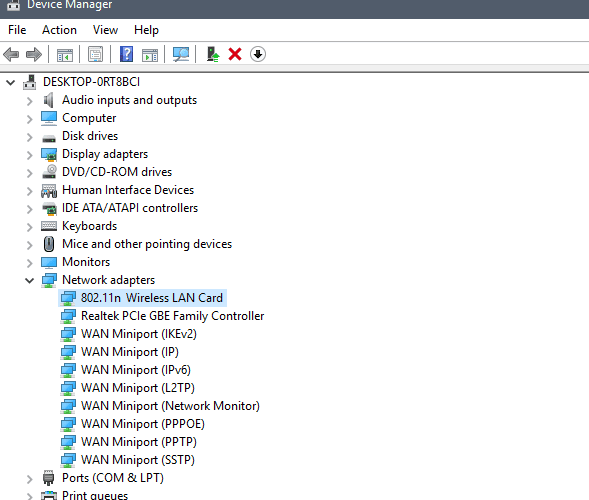Click the Back arrow toolbar icon
This screenshot has height=500, width=589.
click(x=11, y=54)
